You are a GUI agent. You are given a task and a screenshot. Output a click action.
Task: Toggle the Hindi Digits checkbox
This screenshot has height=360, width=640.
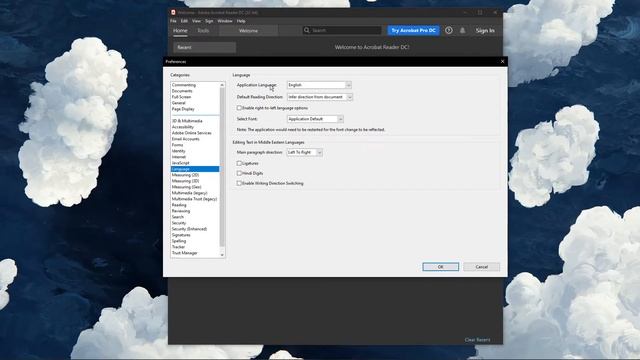pyautogui.click(x=239, y=173)
